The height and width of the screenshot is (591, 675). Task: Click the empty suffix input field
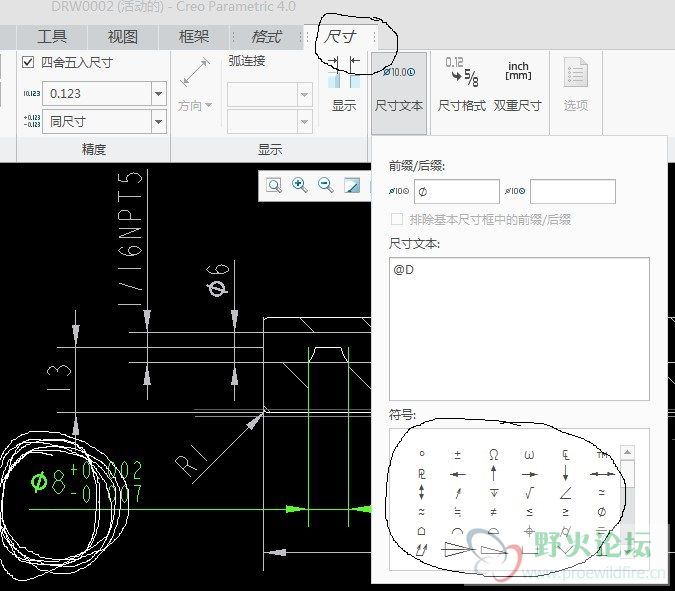(x=573, y=192)
